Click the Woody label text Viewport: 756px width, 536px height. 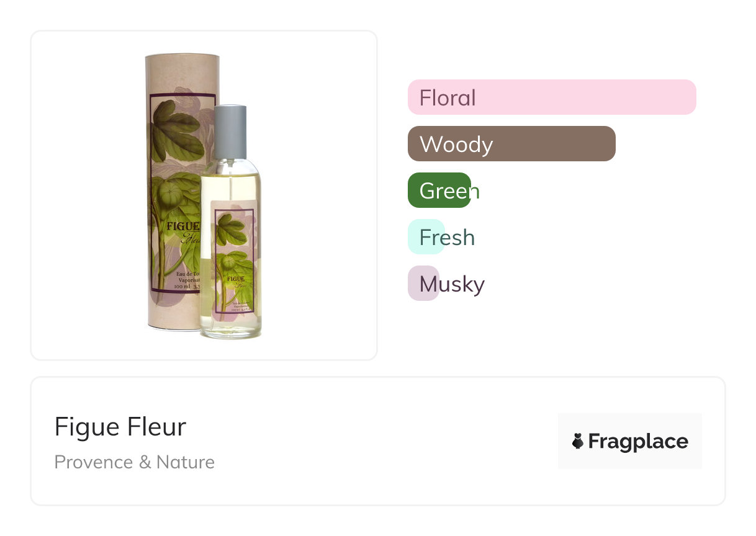click(456, 145)
